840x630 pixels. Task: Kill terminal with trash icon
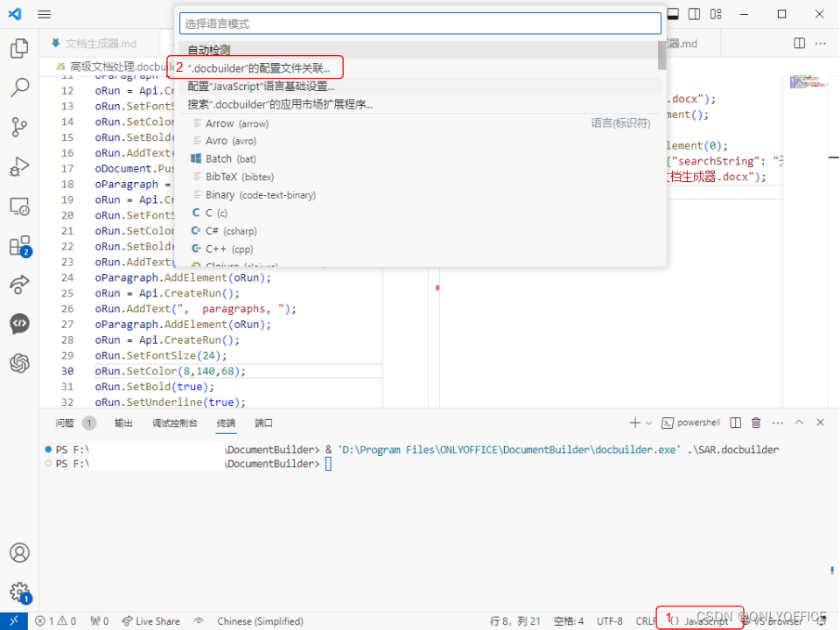(756, 423)
